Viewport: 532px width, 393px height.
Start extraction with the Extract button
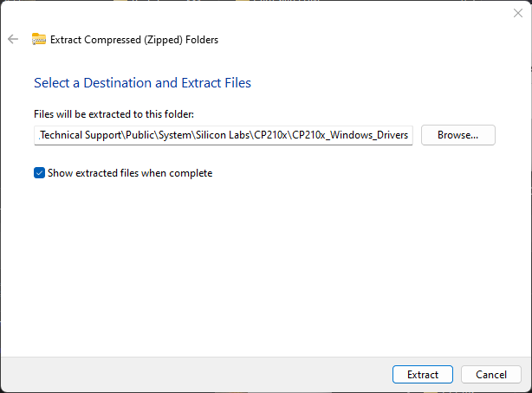tap(423, 374)
